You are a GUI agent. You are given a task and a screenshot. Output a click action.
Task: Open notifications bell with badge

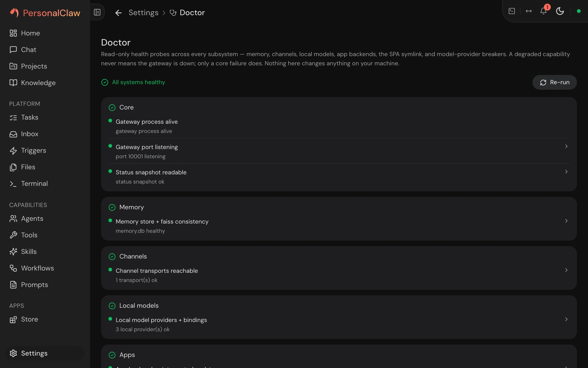[x=544, y=11]
